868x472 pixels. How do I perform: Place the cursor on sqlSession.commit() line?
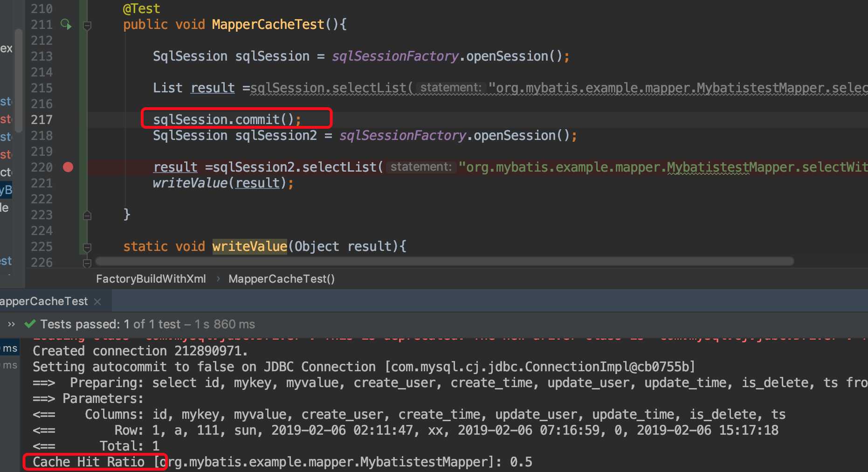tap(227, 119)
